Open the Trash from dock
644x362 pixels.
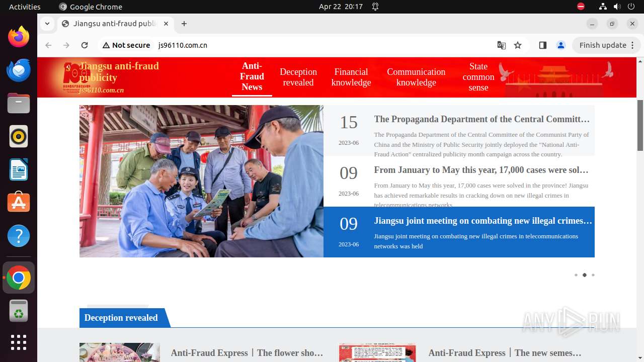click(19, 311)
